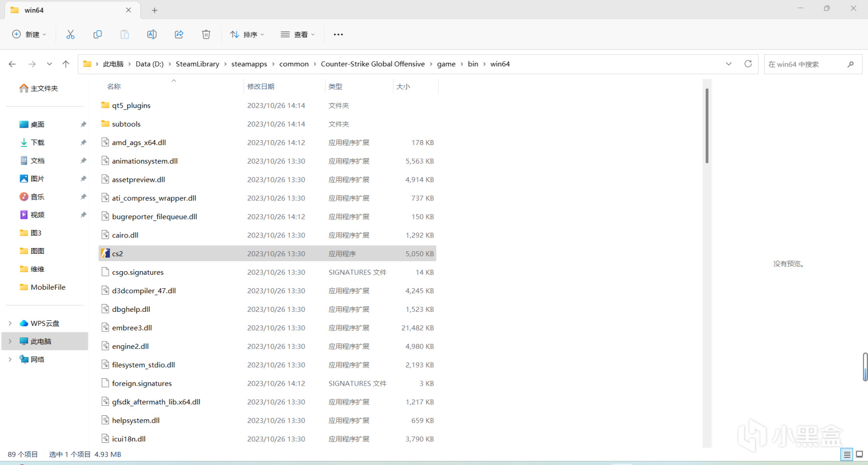Expand 此电脑 tree node
This screenshot has height=465, width=868.
pyautogui.click(x=10, y=341)
